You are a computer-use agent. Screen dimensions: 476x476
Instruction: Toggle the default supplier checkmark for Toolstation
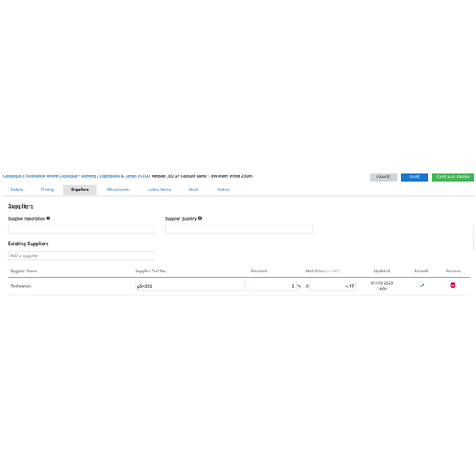[422, 286]
